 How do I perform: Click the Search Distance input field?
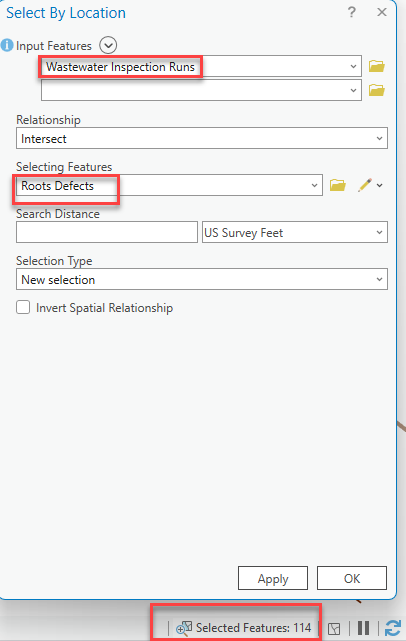click(x=107, y=232)
